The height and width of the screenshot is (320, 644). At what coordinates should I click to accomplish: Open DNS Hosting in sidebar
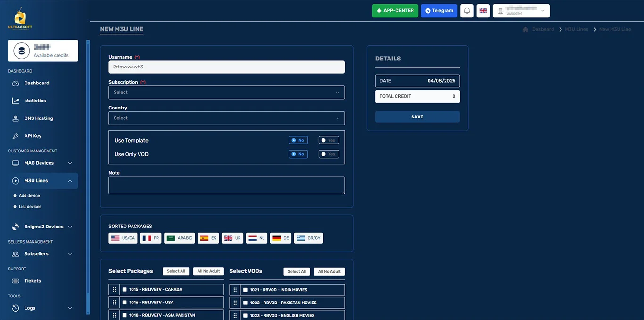point(38,118)
